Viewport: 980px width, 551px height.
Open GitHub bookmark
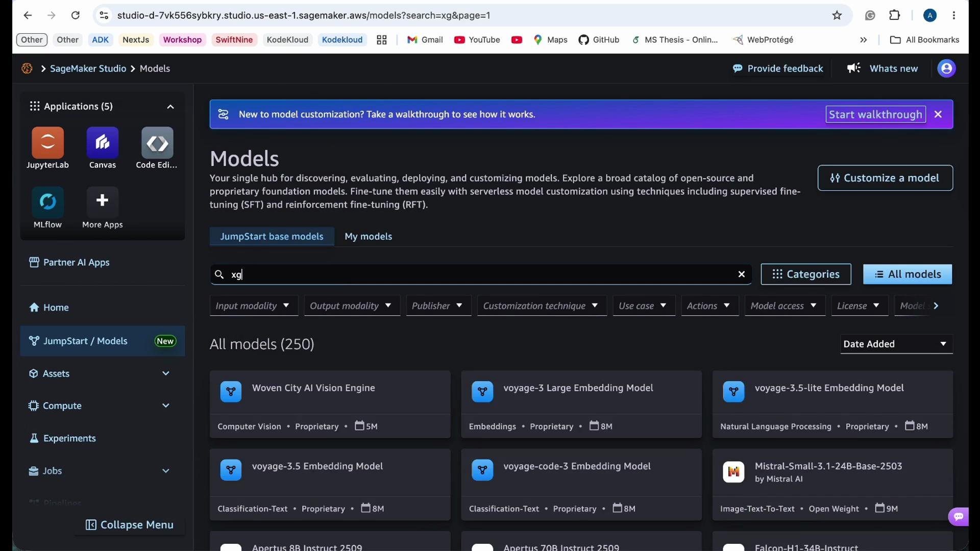point(599,40)
